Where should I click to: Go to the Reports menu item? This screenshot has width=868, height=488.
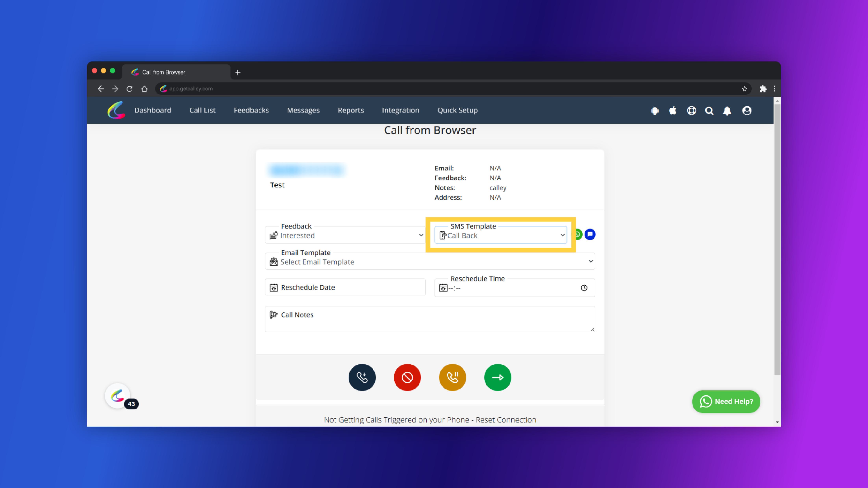tap(350, 110)
